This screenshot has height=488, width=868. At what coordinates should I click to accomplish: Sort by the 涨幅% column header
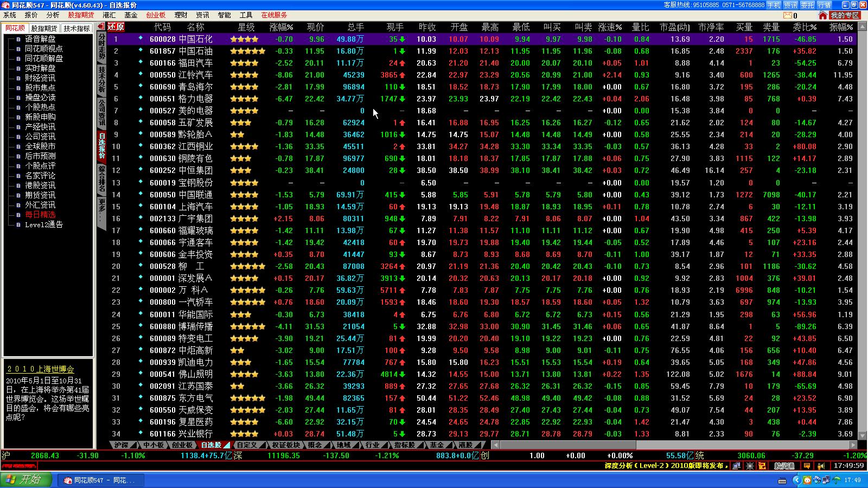(281, 27)
